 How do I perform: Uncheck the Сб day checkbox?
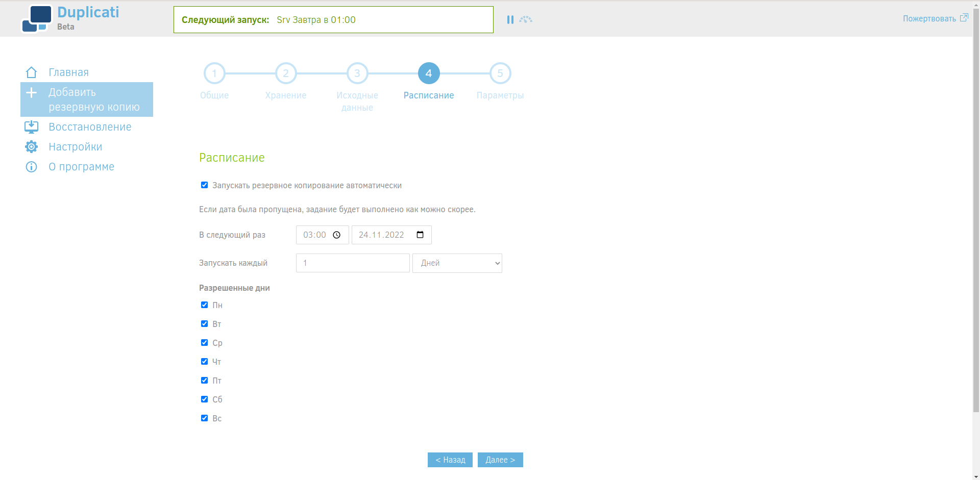coord(204,399)
